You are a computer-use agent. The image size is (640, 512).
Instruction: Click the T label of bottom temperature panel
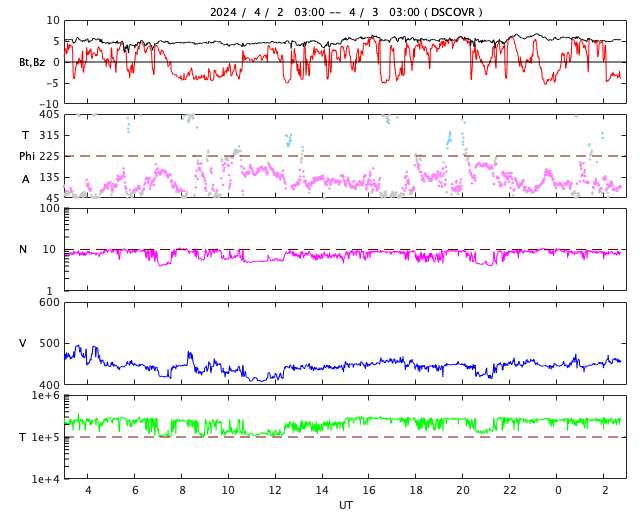[23, 437]
